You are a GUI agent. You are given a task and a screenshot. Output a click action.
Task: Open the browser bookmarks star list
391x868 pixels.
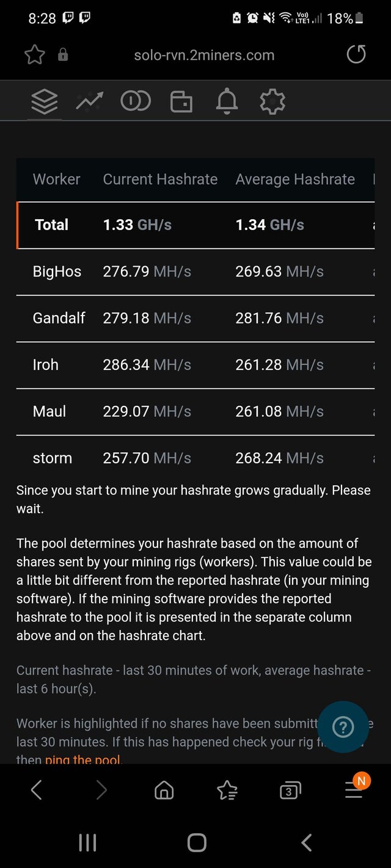pyautogui.click(x=227, y=791)
